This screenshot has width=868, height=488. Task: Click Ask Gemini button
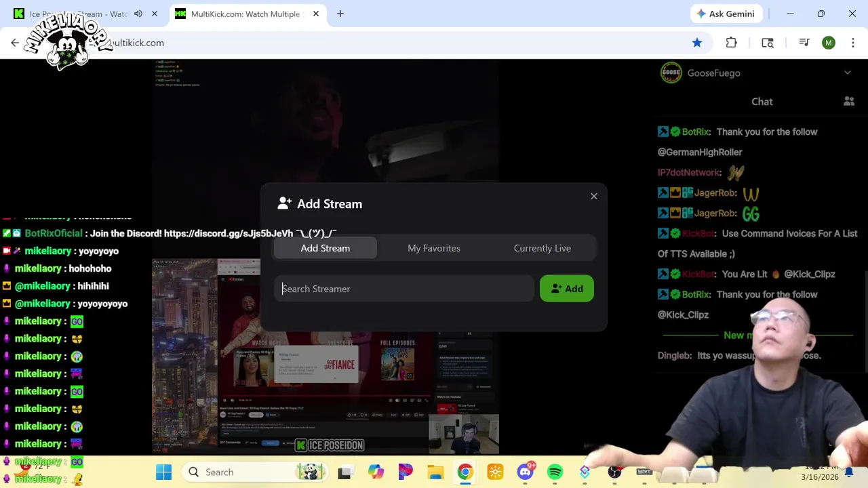point(726,14)
